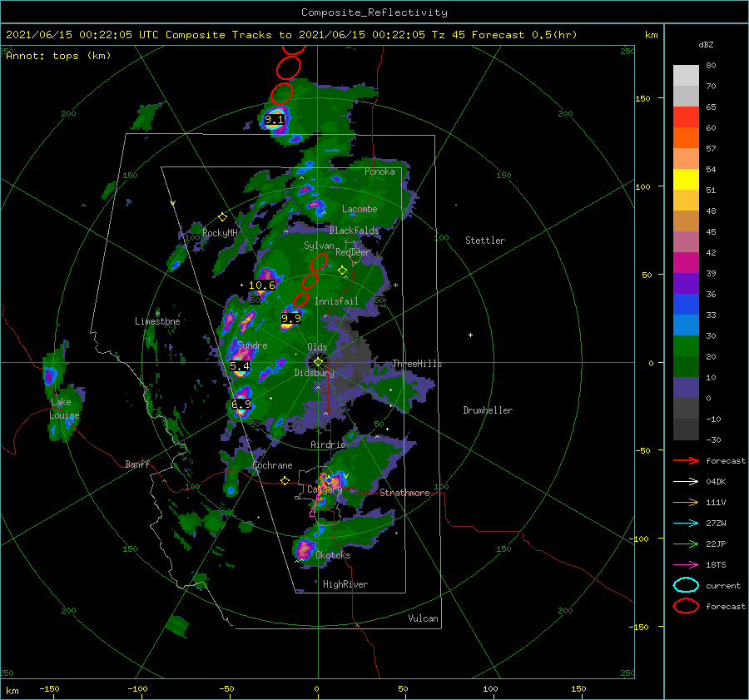Screen dimensions: 749x700
Task: Pick the bright yellow swatch between 54 and 51 dBZ
Action: pos(686,180)
